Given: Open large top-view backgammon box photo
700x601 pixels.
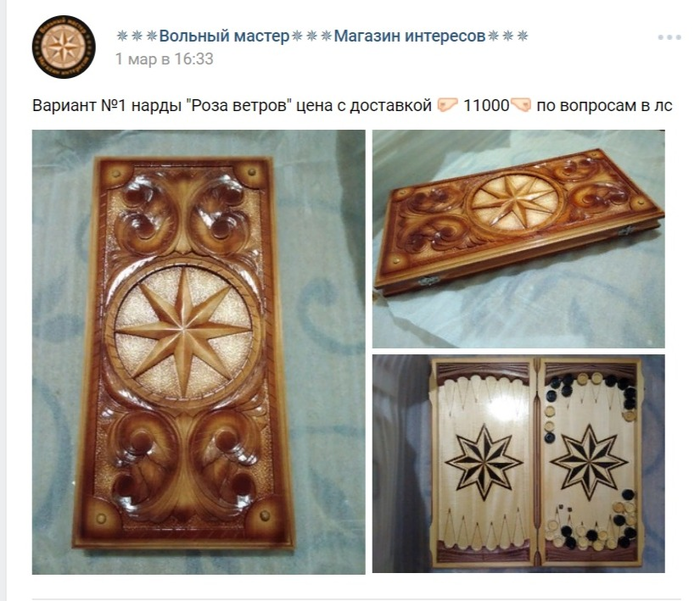Looking at the screenshot, I should pos(199,352).
